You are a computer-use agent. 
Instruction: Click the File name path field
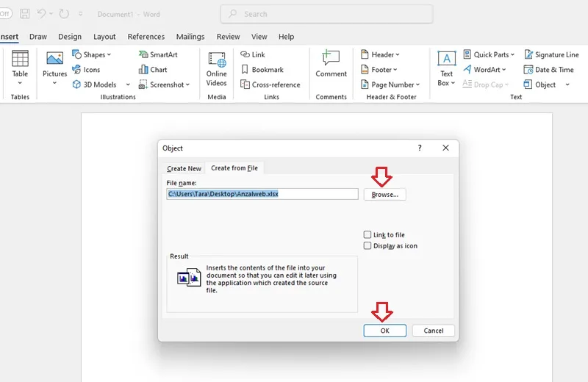262,194
